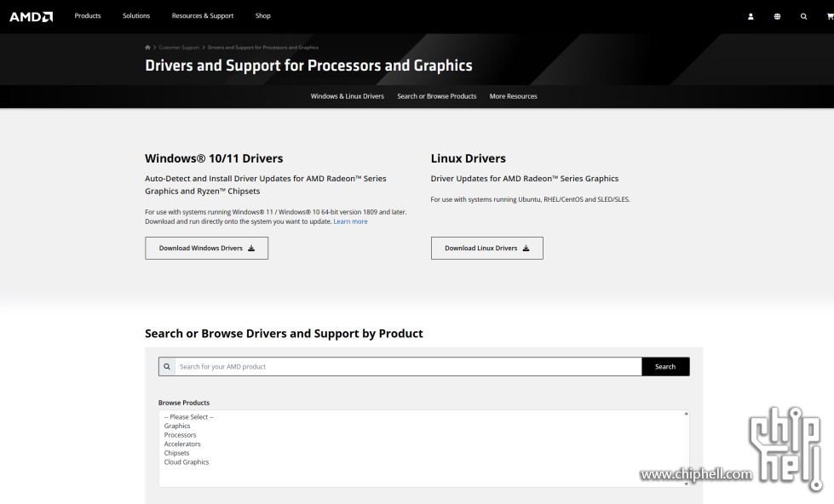Click Download Linux Drivers button

click(x=486, y=249)
